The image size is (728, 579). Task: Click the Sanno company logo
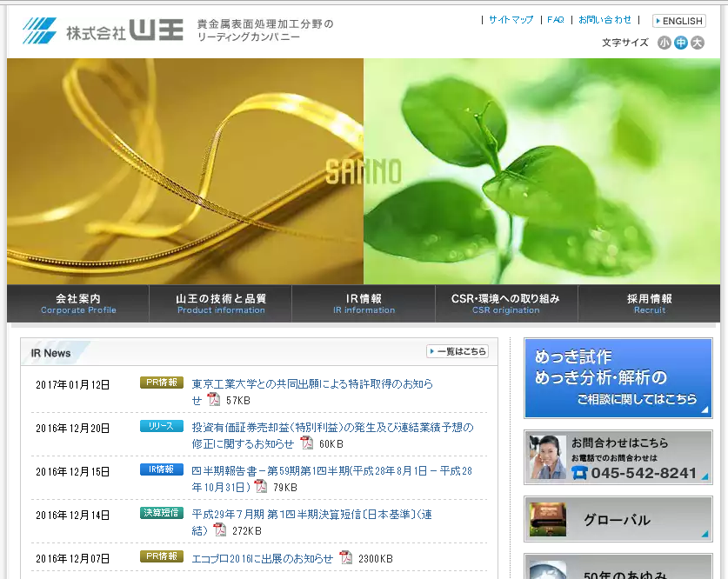103,30
